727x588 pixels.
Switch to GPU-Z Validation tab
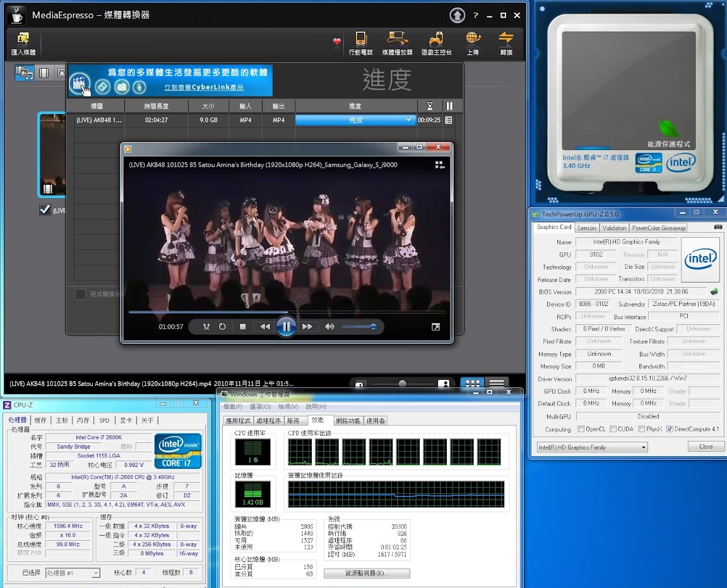point(614,228)
